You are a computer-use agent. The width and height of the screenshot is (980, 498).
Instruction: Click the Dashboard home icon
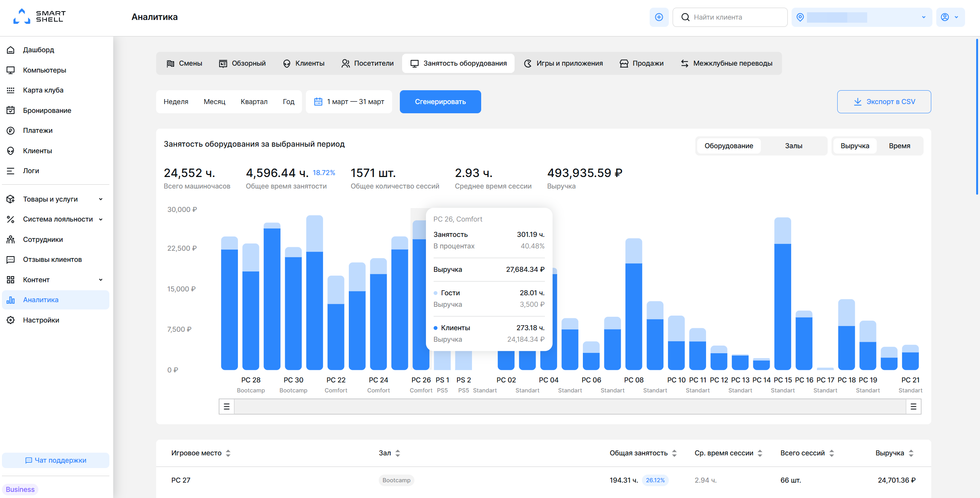coord(11,50)
